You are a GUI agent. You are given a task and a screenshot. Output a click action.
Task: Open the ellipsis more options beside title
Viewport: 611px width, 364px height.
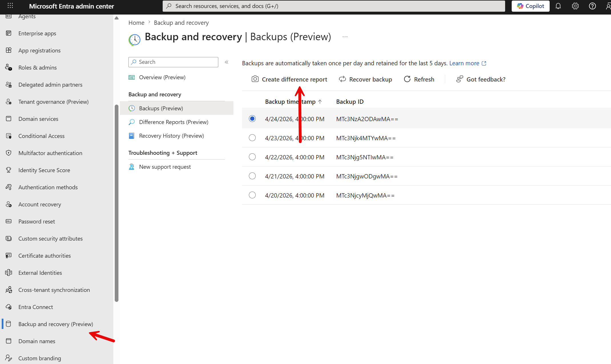(345, 37)
